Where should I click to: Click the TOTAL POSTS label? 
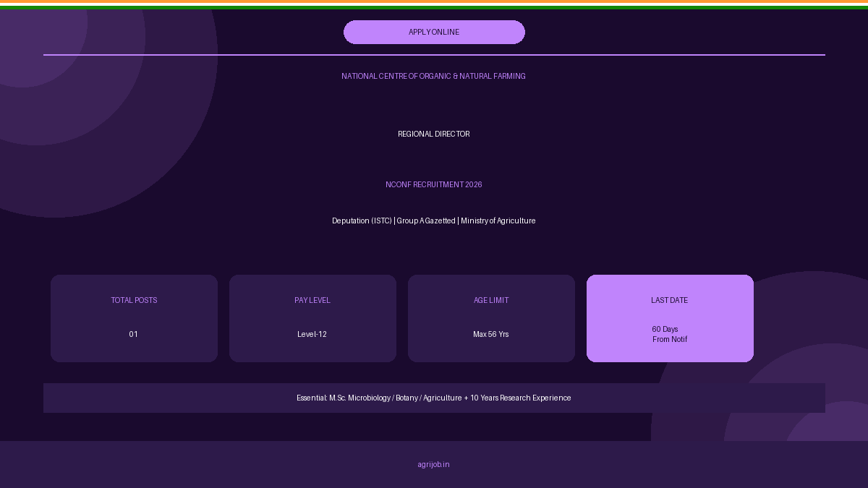134,300
